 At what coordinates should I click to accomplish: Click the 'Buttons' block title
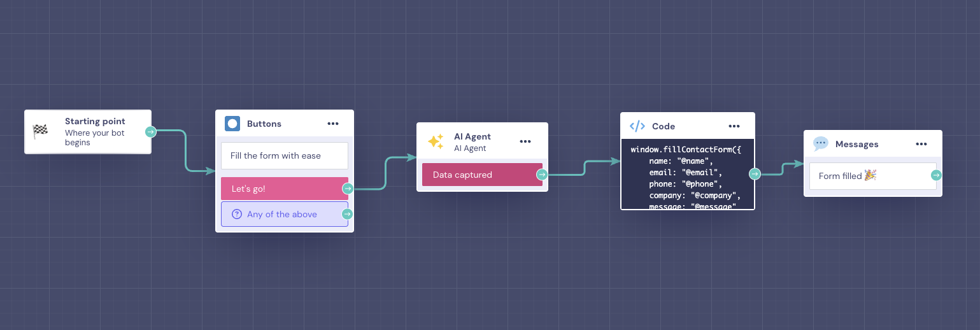click(264, 124)
